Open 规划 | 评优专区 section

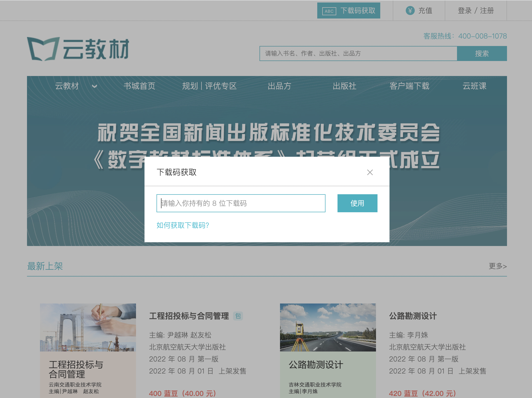click(x=209, y=86)
